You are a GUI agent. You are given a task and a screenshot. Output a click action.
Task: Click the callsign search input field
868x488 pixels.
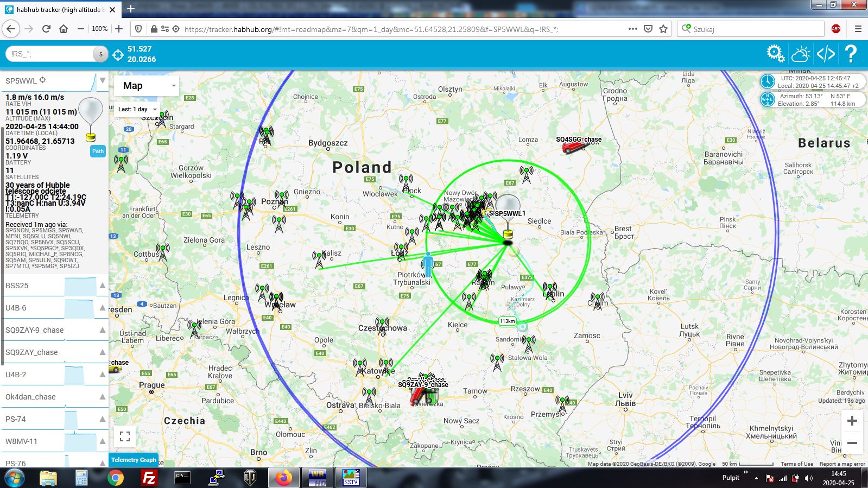(50, 54)
